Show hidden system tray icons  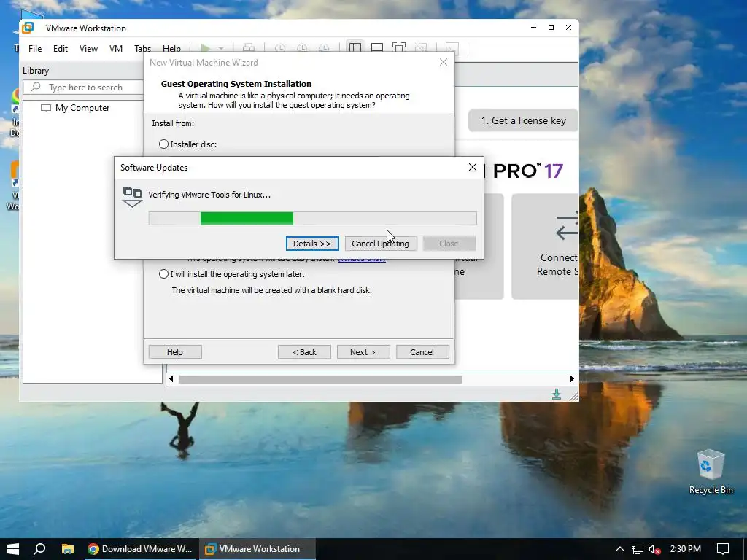620,549
